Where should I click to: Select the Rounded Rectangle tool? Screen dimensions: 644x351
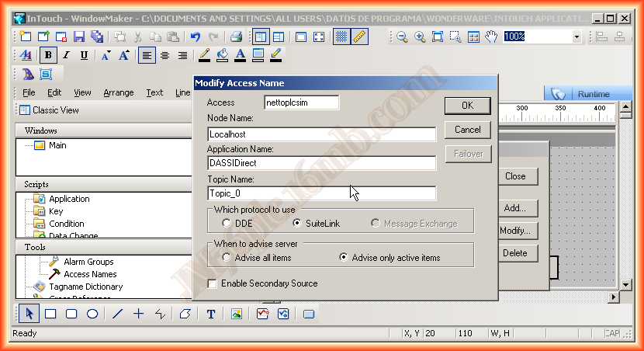coord(71,315)
